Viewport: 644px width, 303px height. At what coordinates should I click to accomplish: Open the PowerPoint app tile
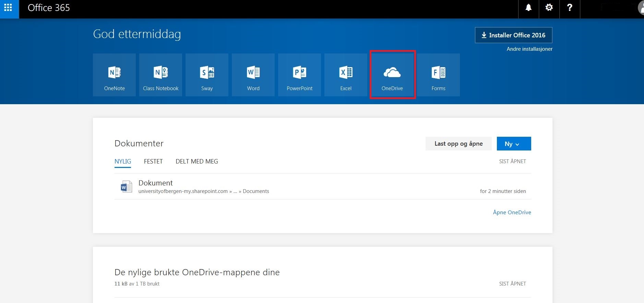[299, 75]
